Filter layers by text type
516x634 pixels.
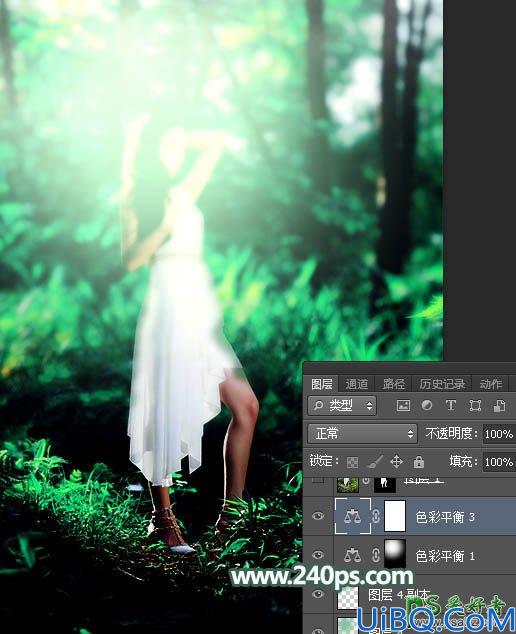point(450,406)
